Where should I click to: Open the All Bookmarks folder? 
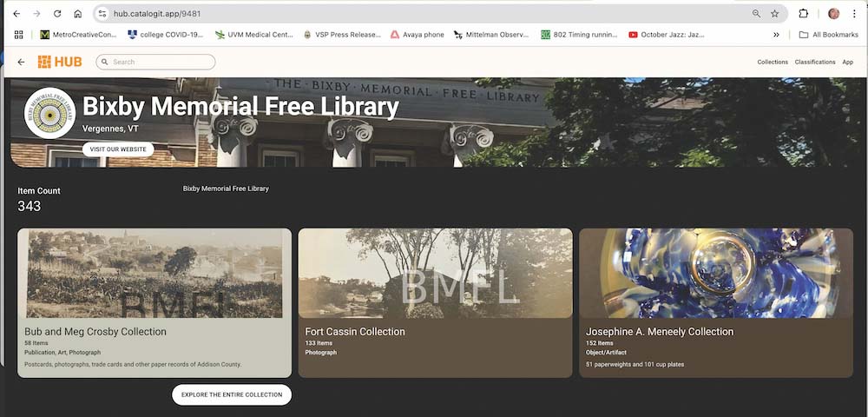[827, 35]
